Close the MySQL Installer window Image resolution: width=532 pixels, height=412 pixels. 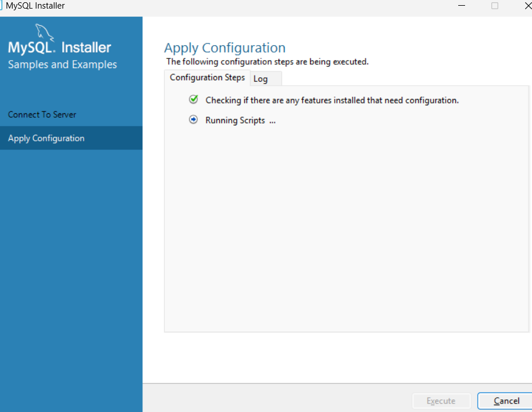click(x=528, y=6)
